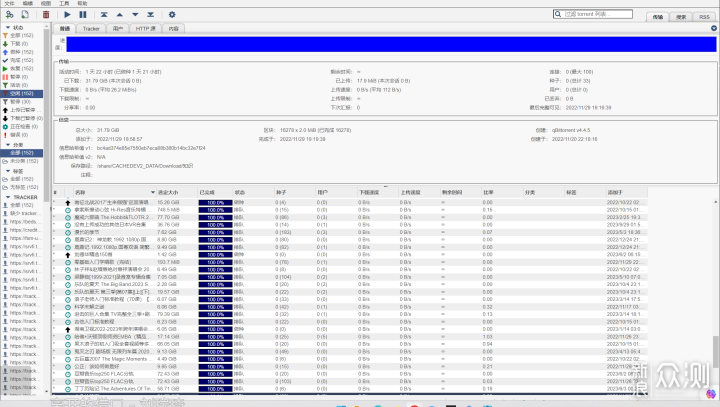Screen dimensions: 720x407
Task: Open the 视图 menu
Action: (x=46, y=3)
